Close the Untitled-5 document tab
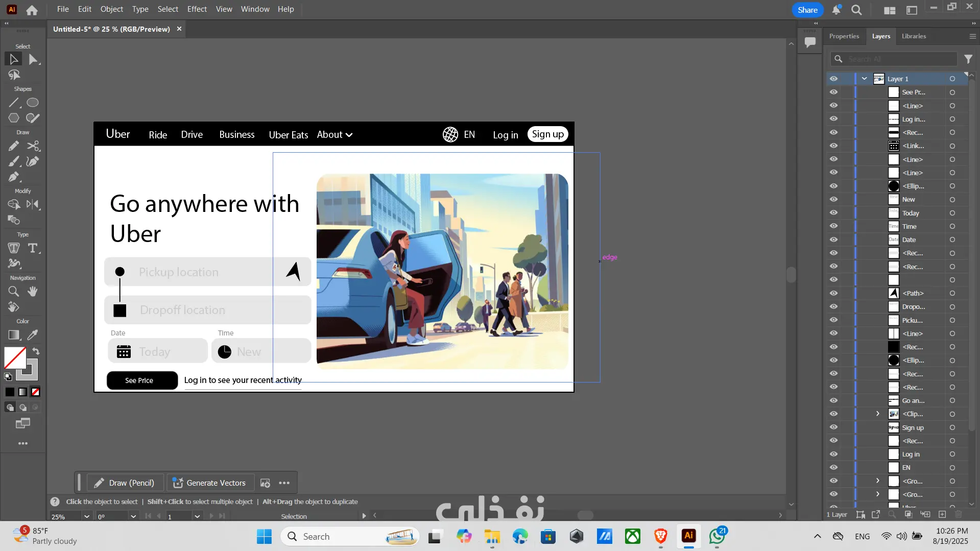Screen dimensions: 980x551 179,29
